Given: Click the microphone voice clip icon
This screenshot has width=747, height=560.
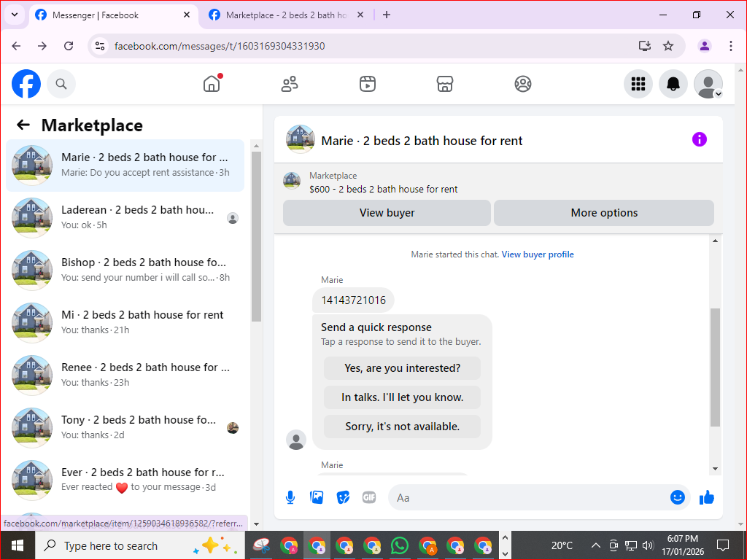Looking at the screenshot, I should (x=290, y=497).
